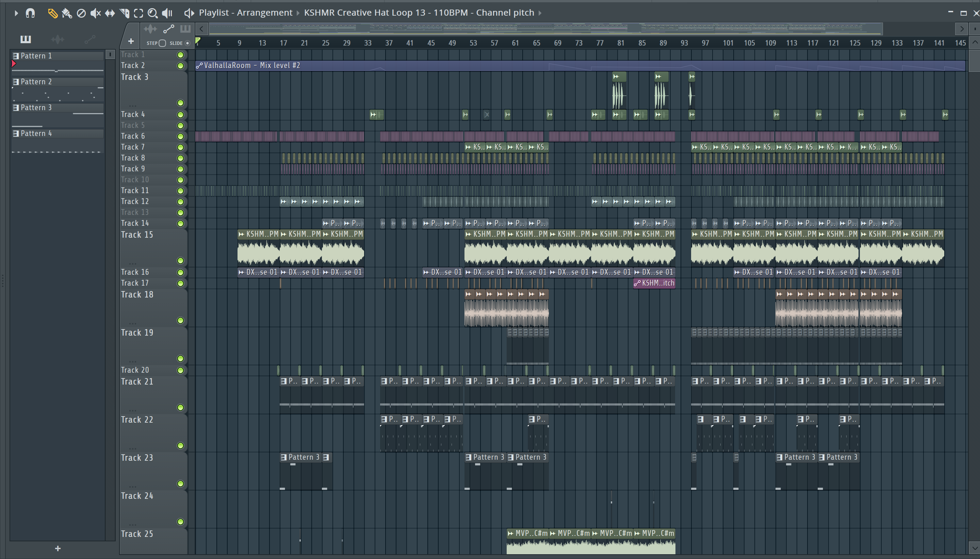
Task: Toggle pattern clip focus piano icon
Action: 185,29
